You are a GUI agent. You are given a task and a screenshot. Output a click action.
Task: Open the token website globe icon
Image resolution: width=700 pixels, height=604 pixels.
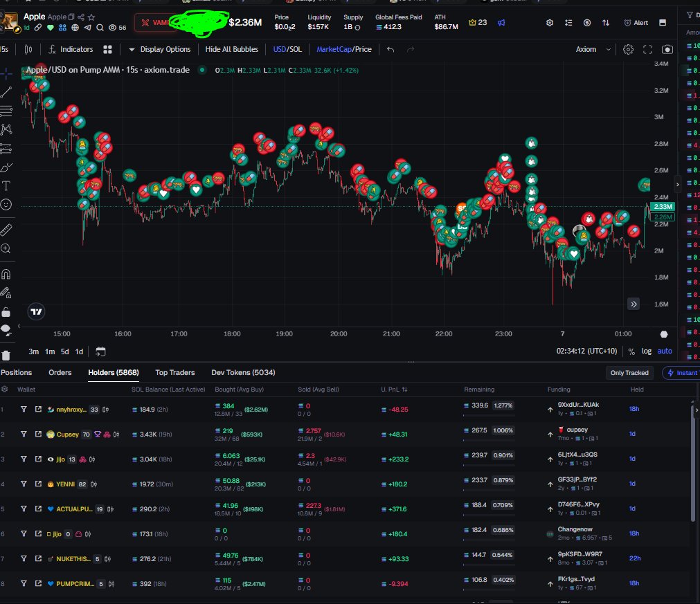click(x=75, y=28)
